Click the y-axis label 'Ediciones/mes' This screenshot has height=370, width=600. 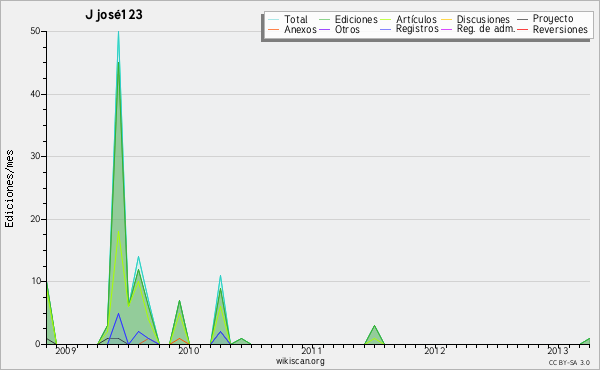9,189
